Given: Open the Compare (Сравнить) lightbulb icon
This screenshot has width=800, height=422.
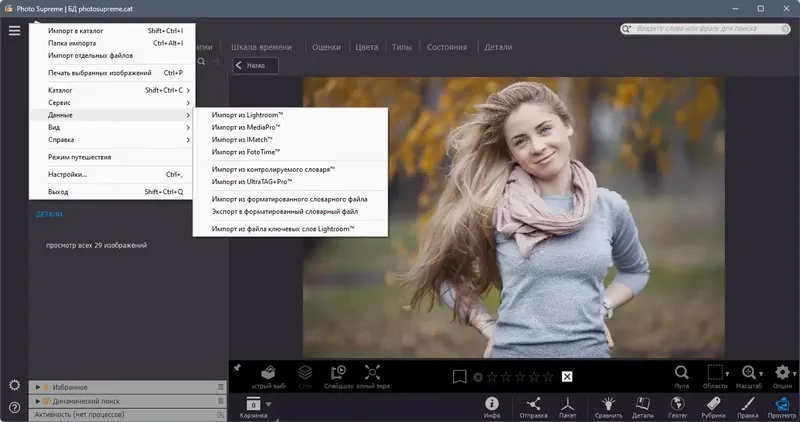Looking at the screenshot, I should point(607,403).
